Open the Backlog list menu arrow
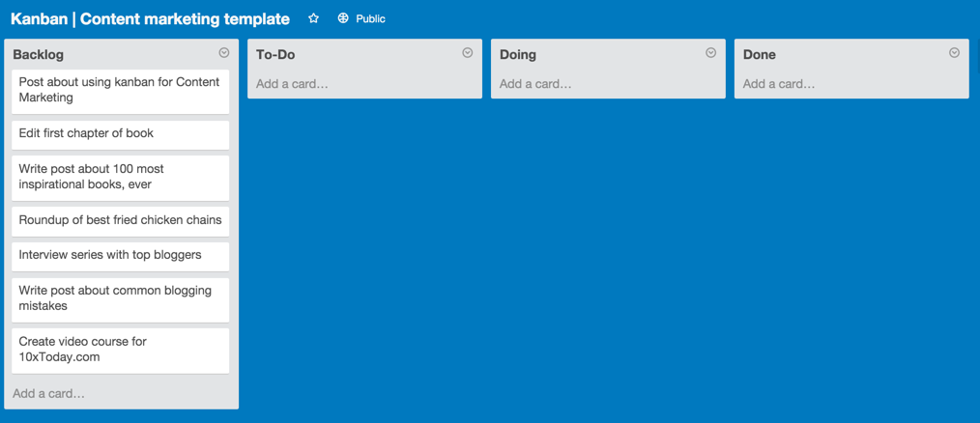 224,53
